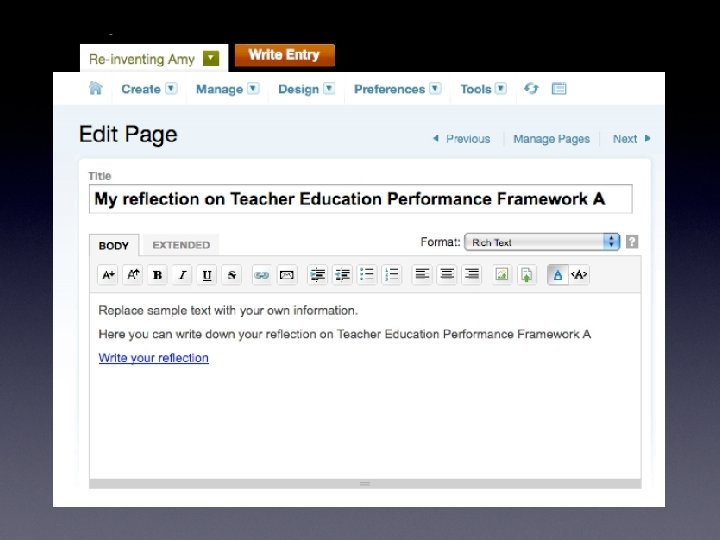Toggle underline formatting
Viewport: 720px width, 540px height.
[207, 275]
